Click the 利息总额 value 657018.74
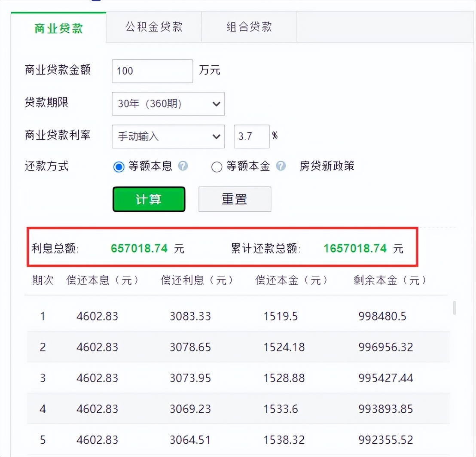Screen dimensions: 476x457 point(139,248)
